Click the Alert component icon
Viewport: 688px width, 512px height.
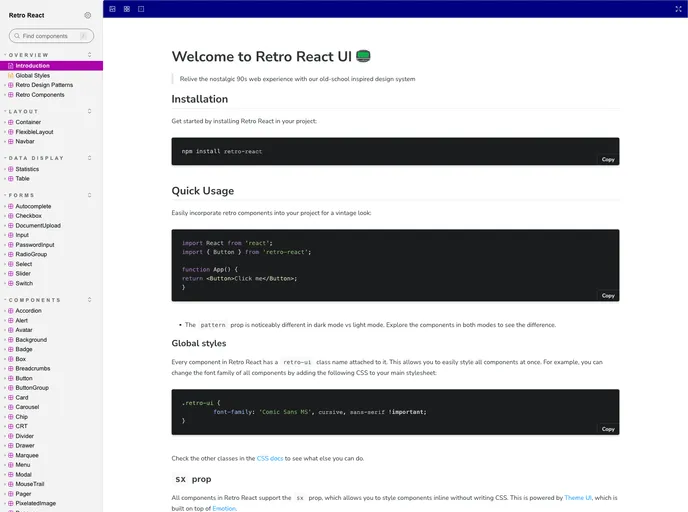point(11,320)
